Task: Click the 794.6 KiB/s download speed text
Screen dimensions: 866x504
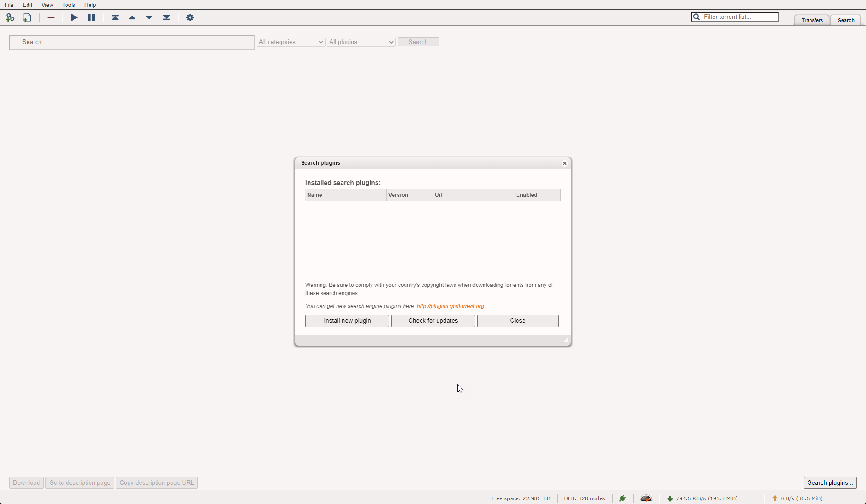Action: (x=707, y=498)
